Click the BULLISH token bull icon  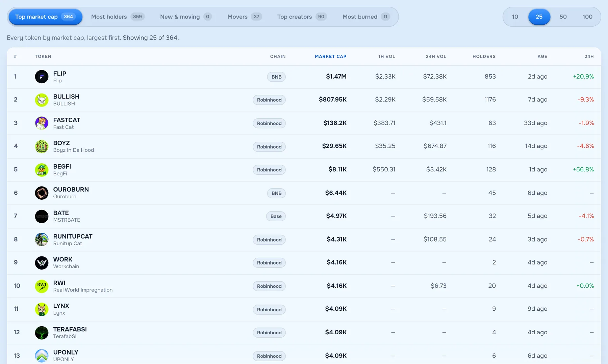pyautogui.click(x=42, y=100)
